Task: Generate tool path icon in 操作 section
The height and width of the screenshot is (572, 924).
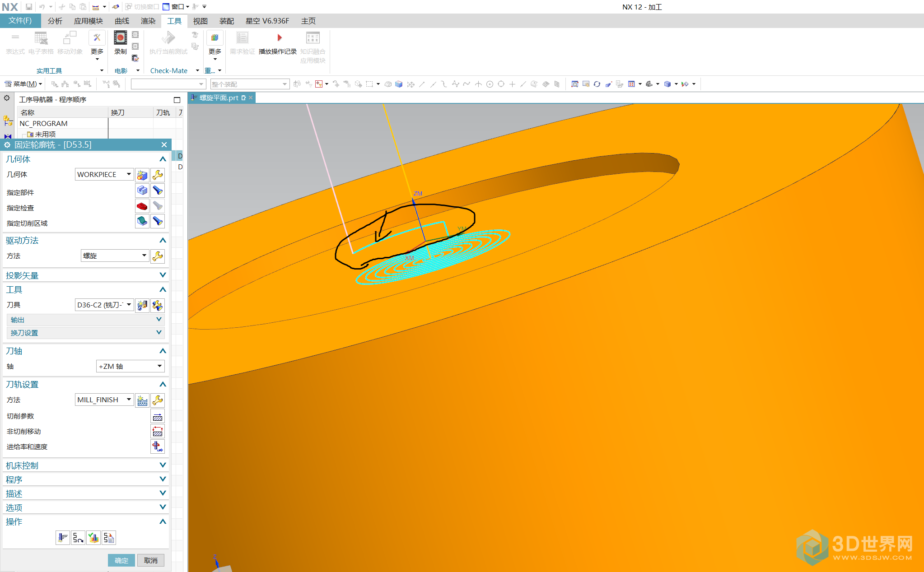Action: (63, 538)
